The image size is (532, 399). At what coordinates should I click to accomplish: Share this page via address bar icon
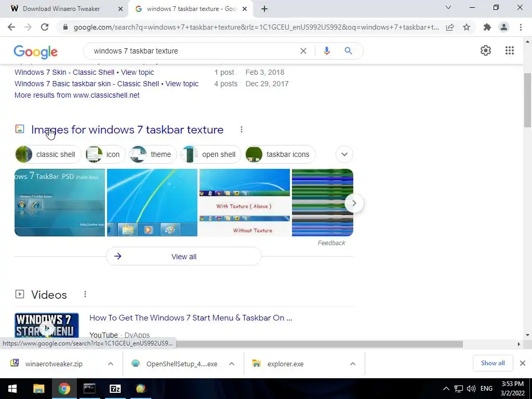[x=450, y=27]
